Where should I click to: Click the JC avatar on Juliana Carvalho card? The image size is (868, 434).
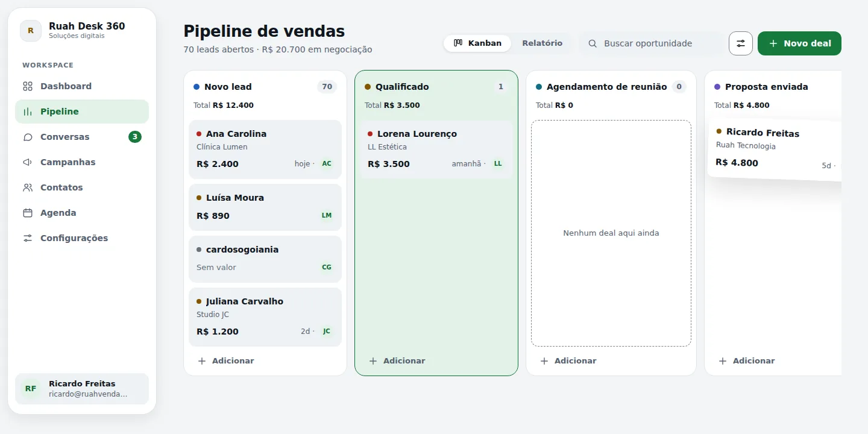[x=327, y=331]
